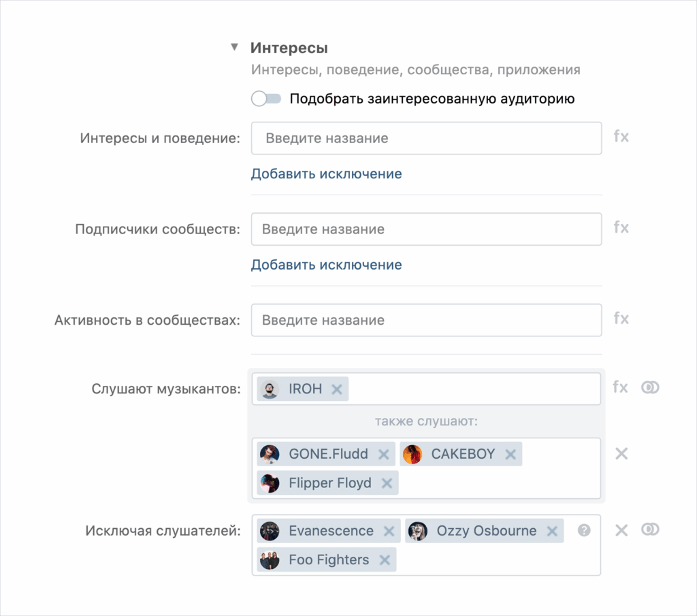
Task: Collapse the Интересы section triangle
Action: 235,48
